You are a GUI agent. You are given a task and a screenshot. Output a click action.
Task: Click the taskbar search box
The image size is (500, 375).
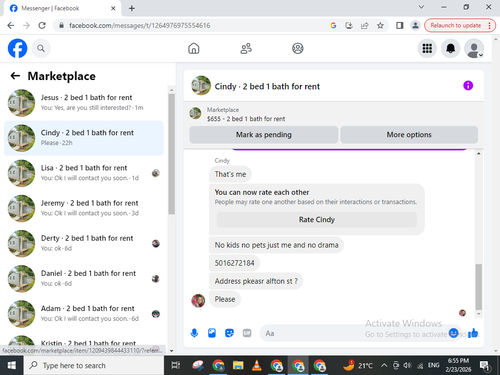click(94, 365)
